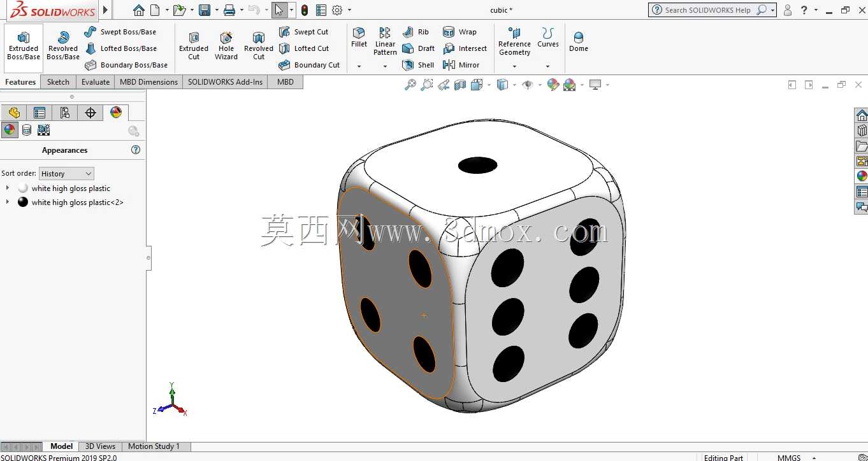Toggle the Select arrow tool
The height and width of the screenshot is (461, 868).
click(x=278, y=10)
